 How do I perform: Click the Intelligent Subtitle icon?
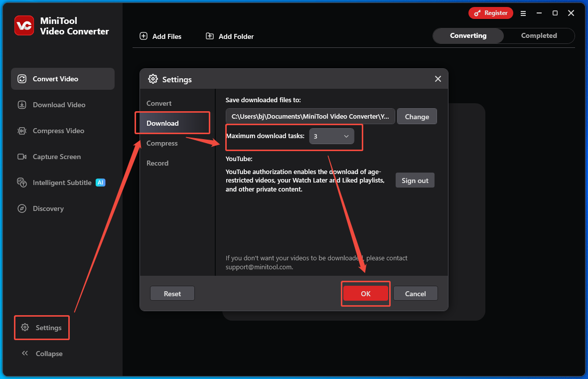coord(22,183)
